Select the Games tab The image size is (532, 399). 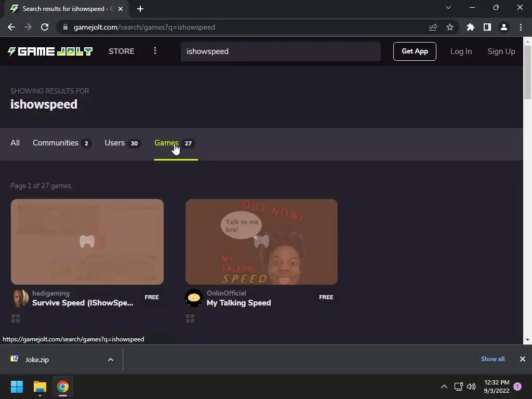pyautogui.click(x=176, y=143)
